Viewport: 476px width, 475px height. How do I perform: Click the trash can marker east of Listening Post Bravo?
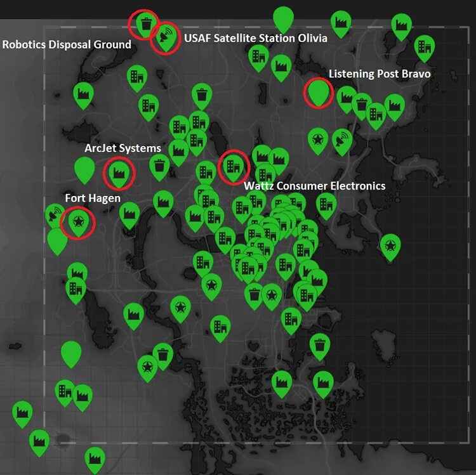click(361, 106)
